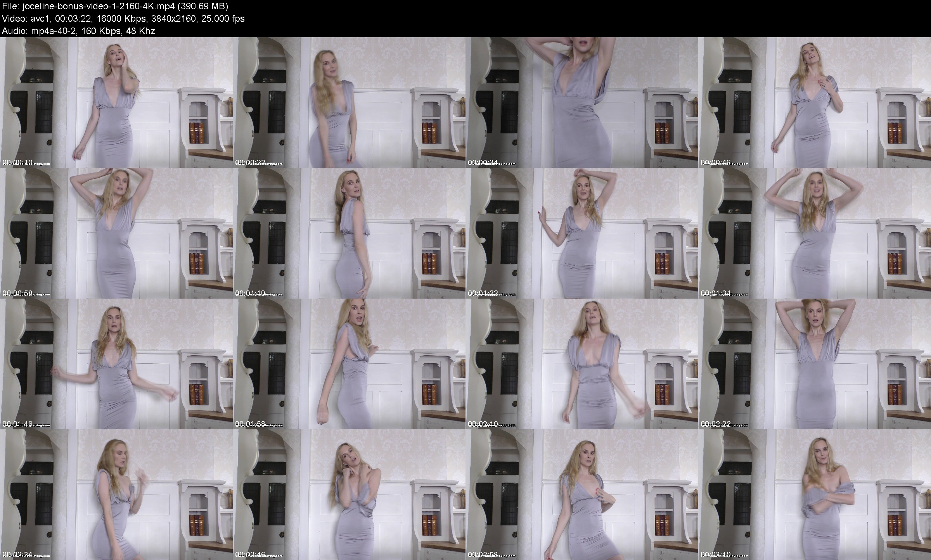
Task: Click the frame at timestamp 00:01:10
Action: click(x=349, y=233)
